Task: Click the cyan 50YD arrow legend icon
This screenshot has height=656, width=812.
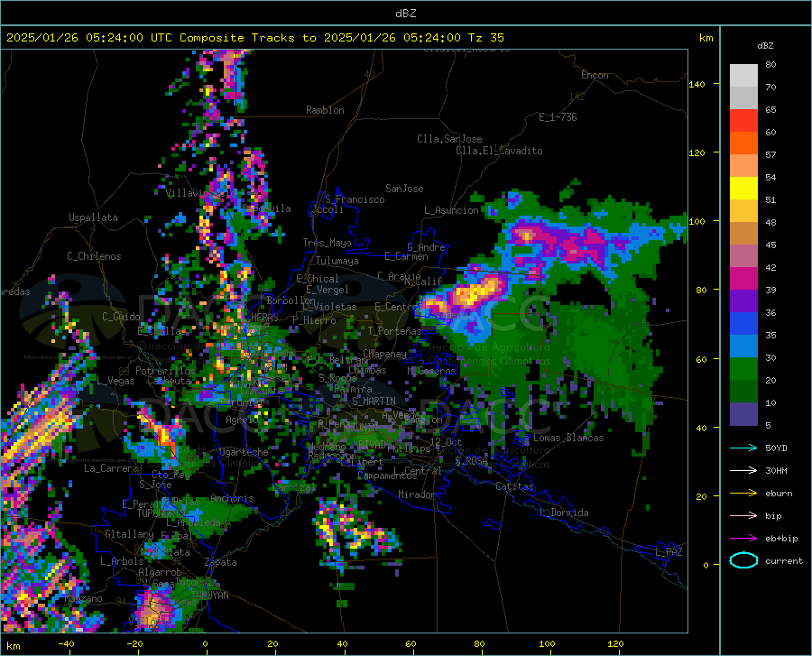Action: 743,448
